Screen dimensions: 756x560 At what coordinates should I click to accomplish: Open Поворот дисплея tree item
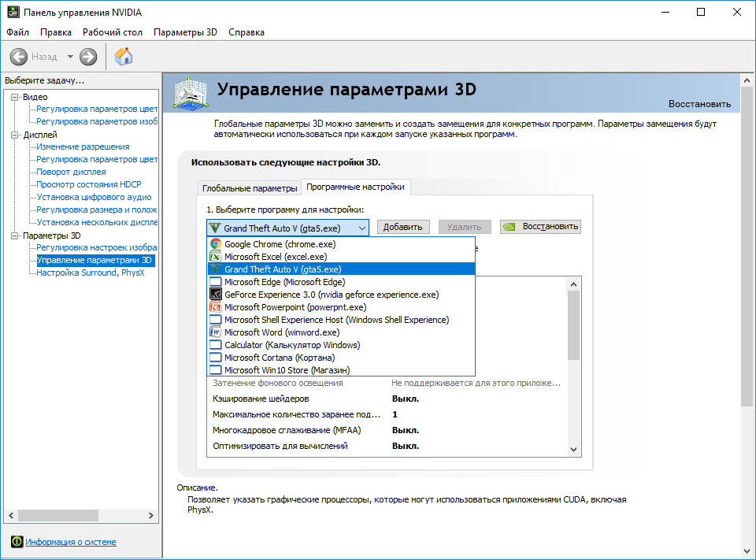pyautogui.click(x=71, y=172)
